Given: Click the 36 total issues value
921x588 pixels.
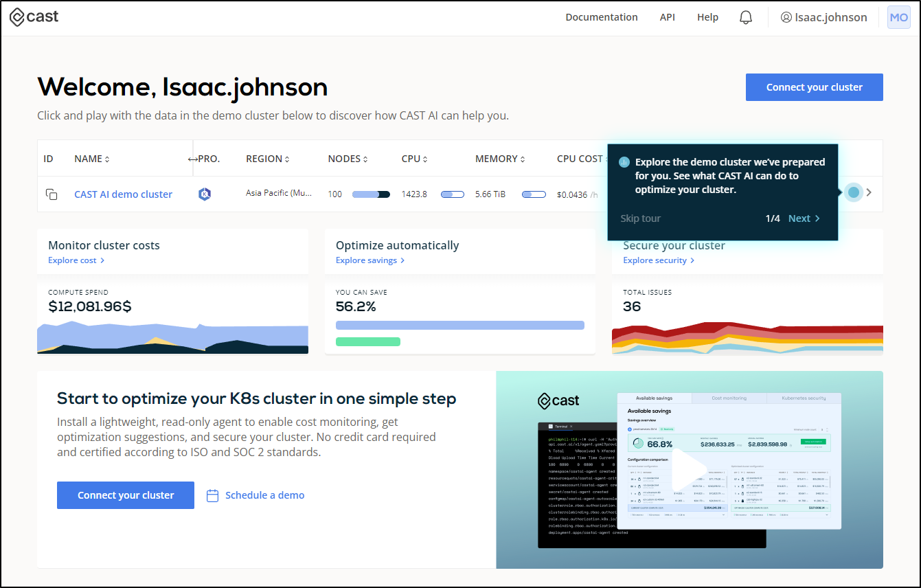Looking at the screenshot, I should tap(632, 307).
